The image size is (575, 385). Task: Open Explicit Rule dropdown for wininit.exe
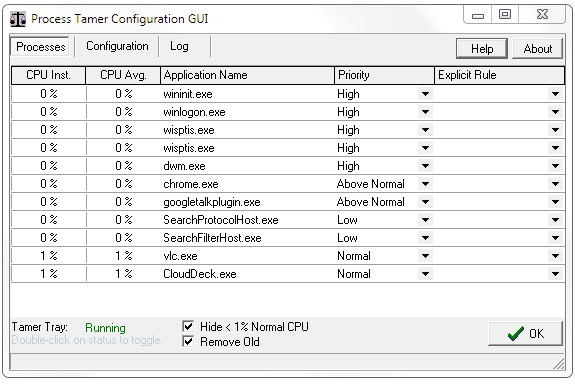click(x=556, y=94)
